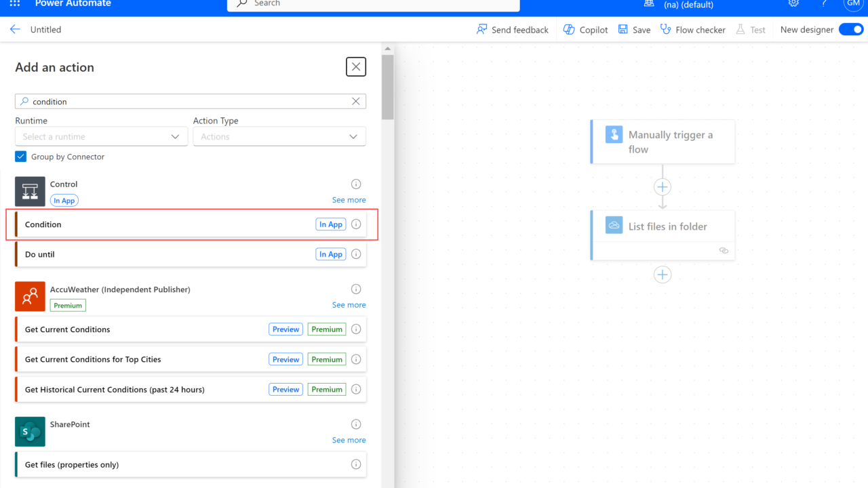Click the Premium badge under AccuWeather
The height and width of the screenshot is (488, 868).
[68, 306]
